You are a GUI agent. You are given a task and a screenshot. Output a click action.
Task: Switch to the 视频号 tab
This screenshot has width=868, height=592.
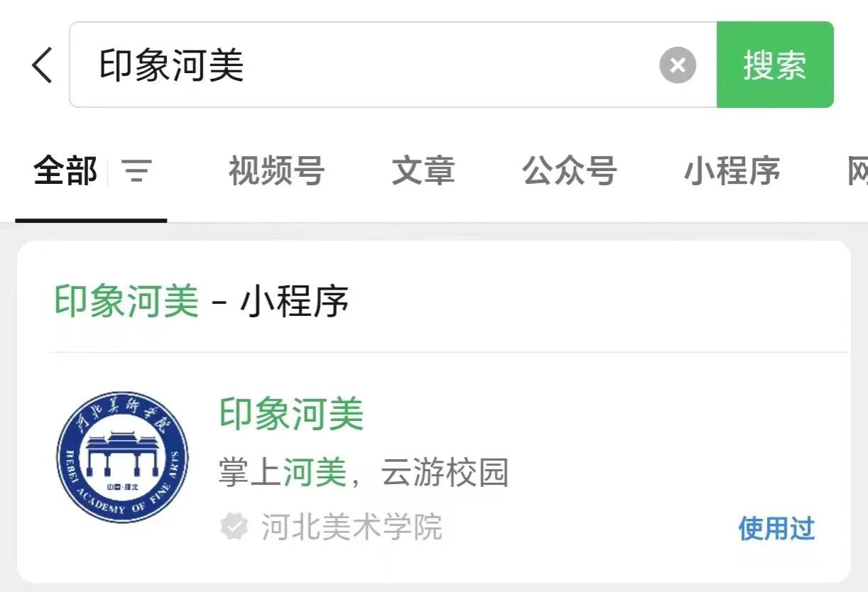pyautogui.click(x=276, y=171)
